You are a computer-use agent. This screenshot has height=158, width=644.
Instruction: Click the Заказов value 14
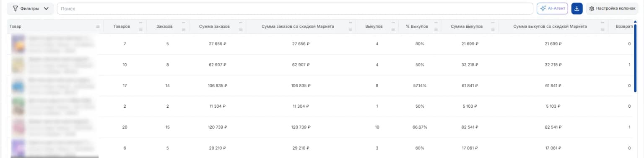click(167, 86)
